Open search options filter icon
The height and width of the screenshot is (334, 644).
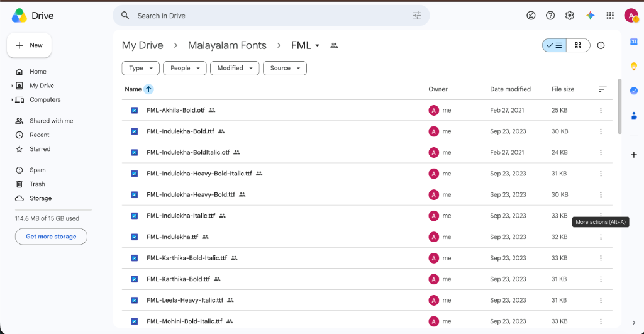(417, 16)
